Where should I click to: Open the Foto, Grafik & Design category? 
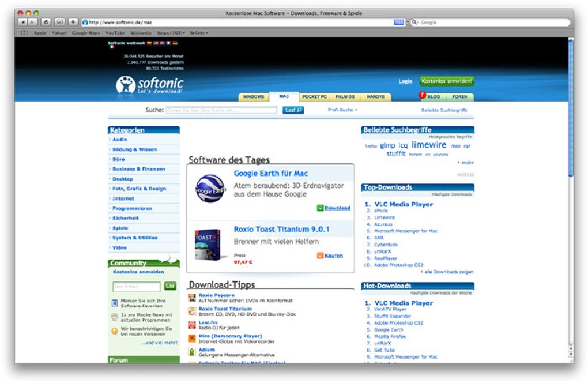[x=139, y=189]
